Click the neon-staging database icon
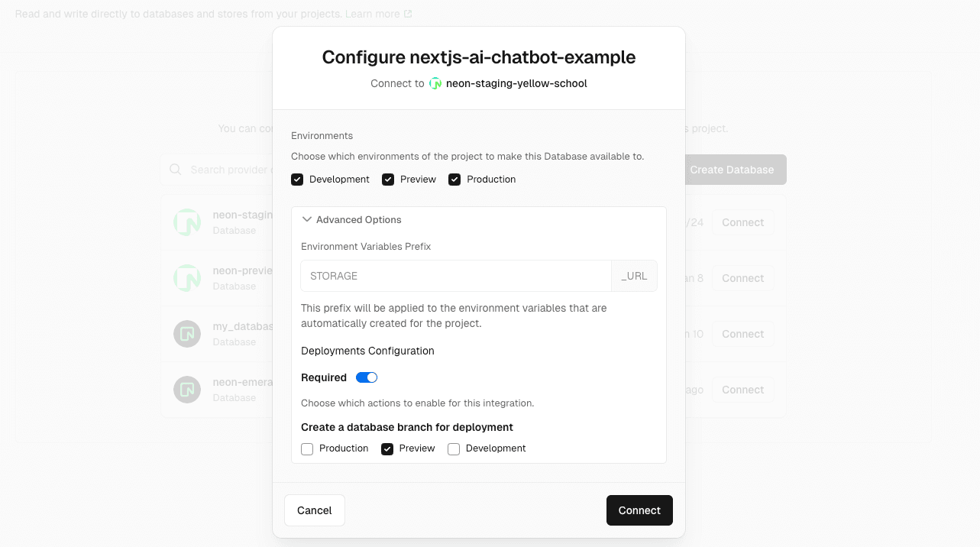 (x=187, y=222)
